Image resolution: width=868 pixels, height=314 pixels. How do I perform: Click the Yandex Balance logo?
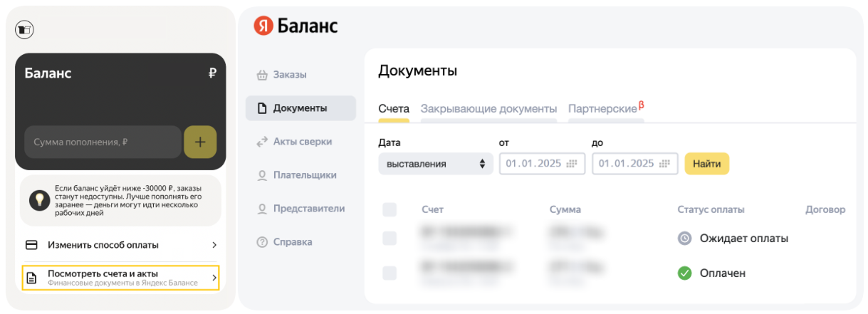(296, 27)
